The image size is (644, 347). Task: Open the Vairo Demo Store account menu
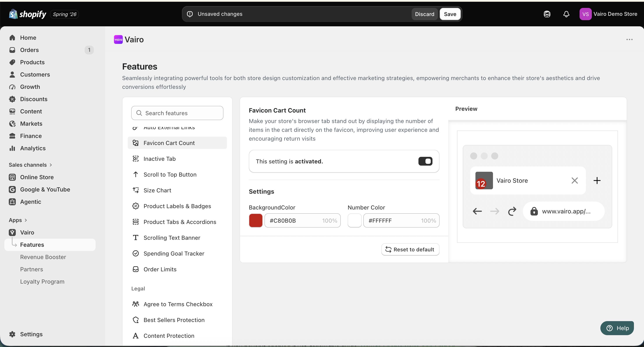point(608,14)
